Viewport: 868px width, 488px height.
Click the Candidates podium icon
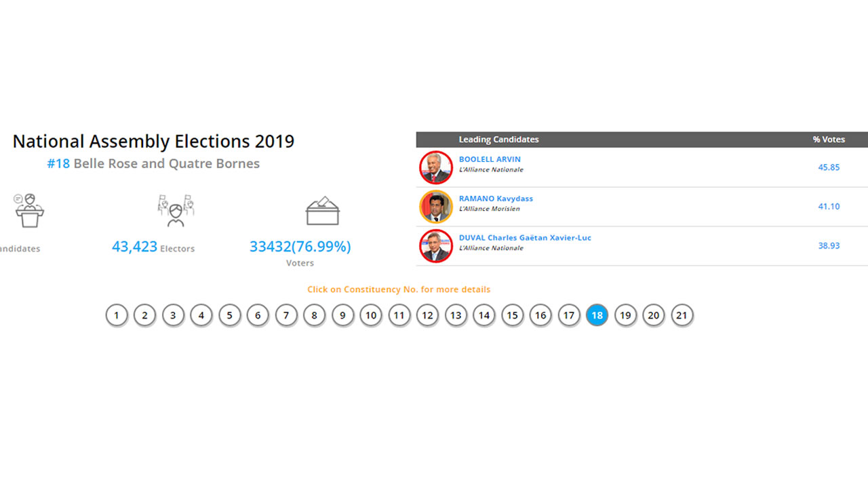(x=29, y=210)
